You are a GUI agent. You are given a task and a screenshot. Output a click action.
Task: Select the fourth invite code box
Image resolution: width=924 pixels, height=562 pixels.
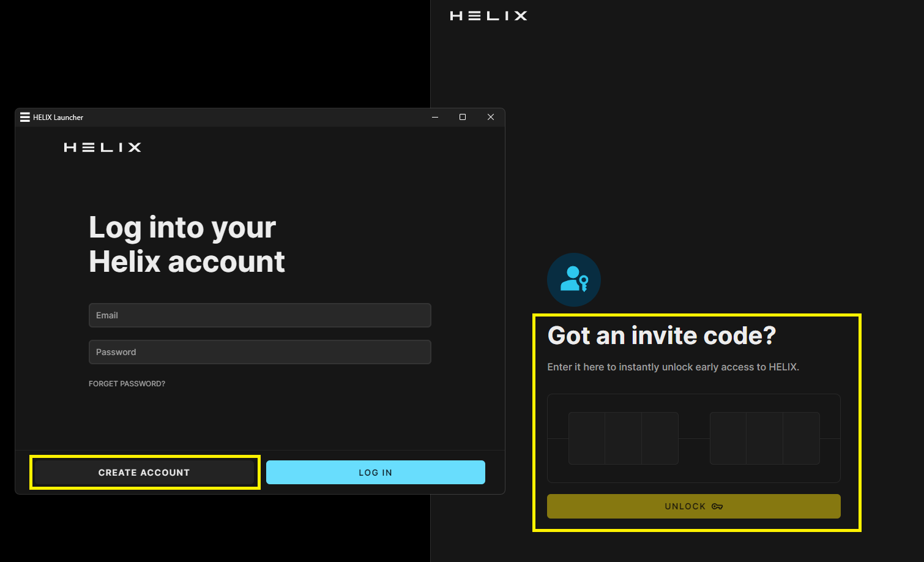coord(728,438)
